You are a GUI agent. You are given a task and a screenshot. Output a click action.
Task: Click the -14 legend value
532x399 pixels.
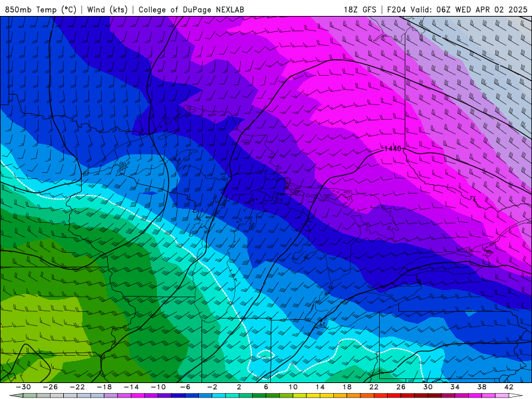(131, 387)
